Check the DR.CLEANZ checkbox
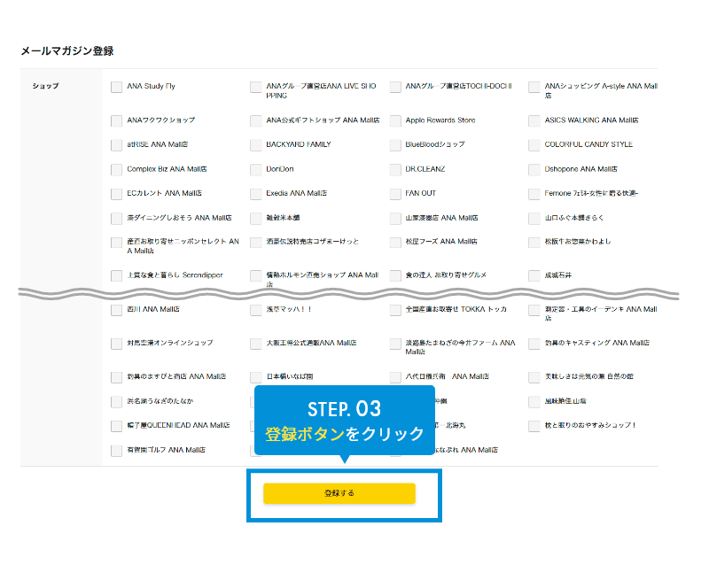 click(395, 169)
